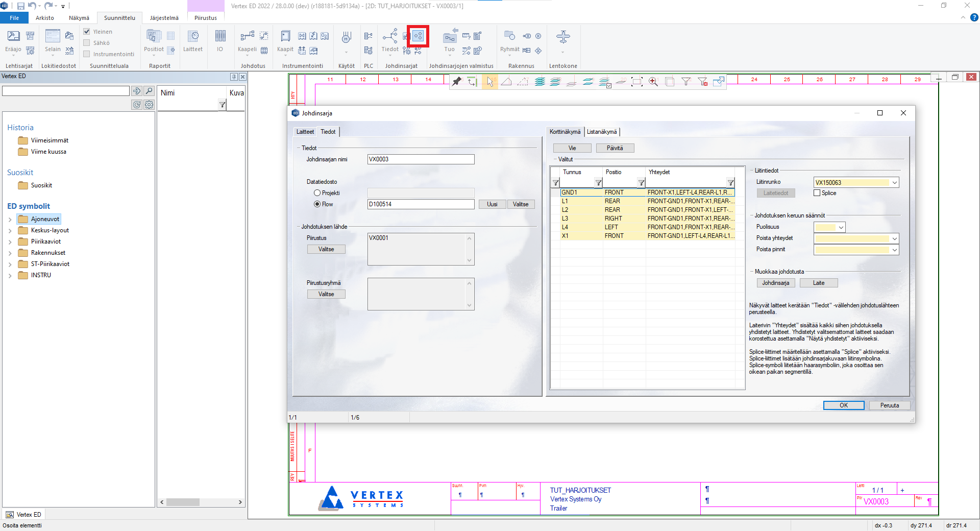Select the Projekti radio button

(x=317, y=193)
